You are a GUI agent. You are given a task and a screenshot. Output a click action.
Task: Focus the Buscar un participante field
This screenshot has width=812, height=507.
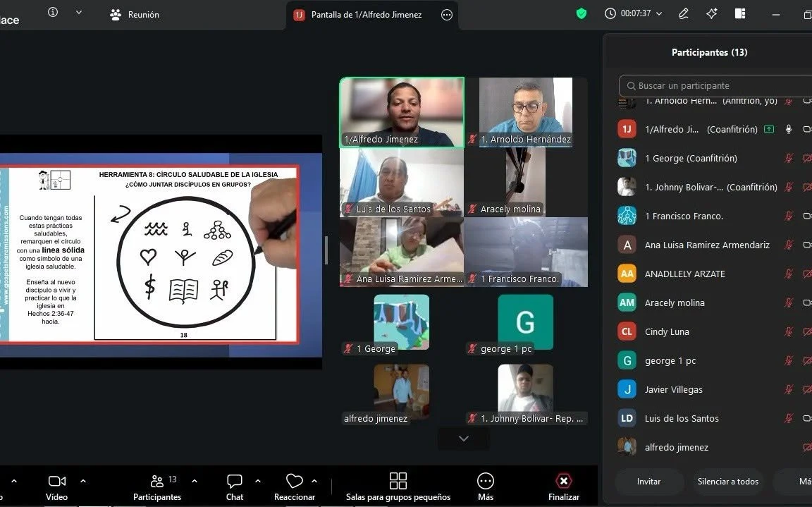tap(715, 86)
